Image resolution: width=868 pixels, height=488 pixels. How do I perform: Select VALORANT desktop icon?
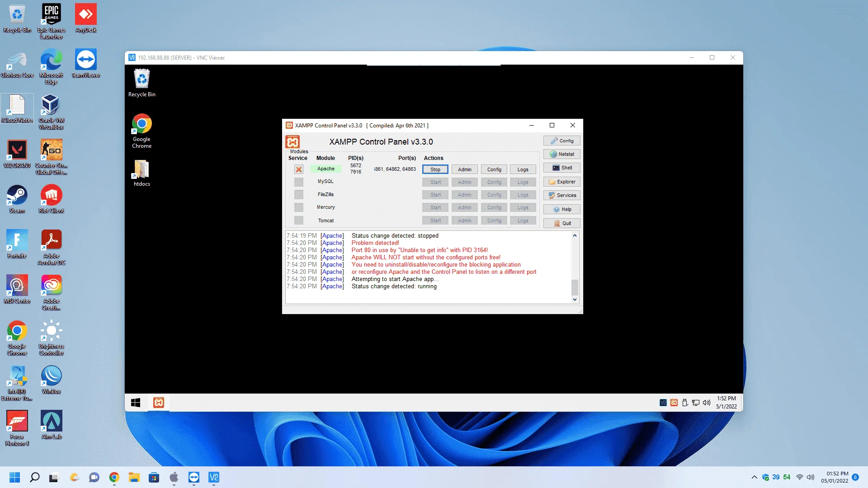coord(17,154)
